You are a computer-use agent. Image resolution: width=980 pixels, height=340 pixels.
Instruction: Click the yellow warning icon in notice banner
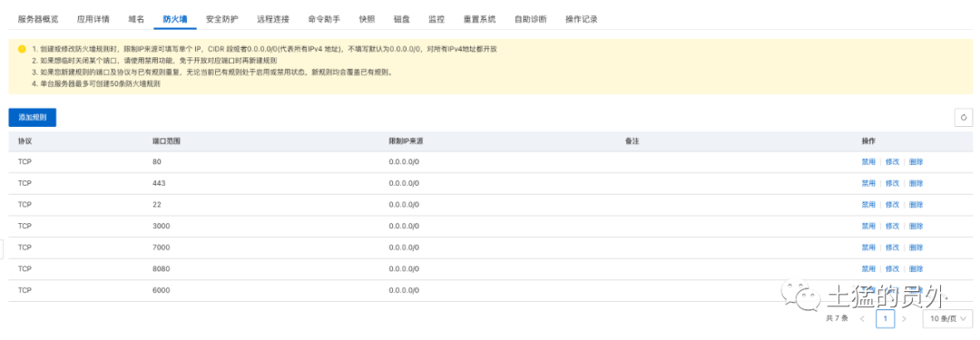click(x=22, y=49)
